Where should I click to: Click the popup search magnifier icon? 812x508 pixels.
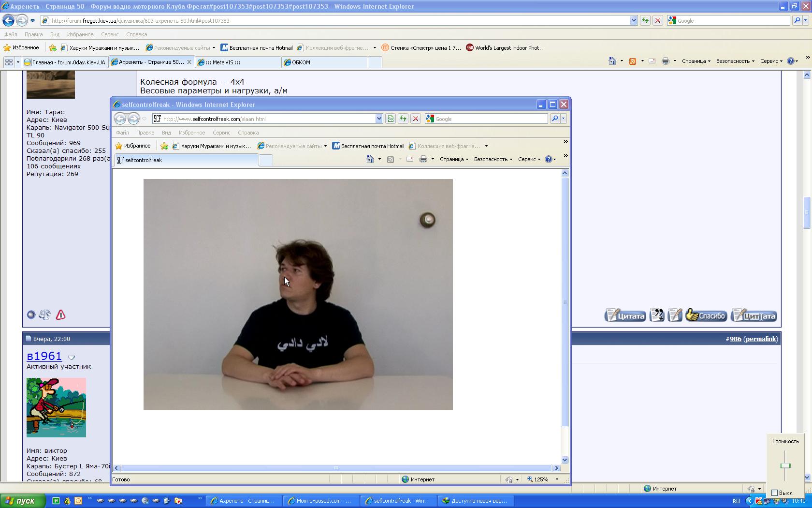pyautogui.click(x=555, y=119)
